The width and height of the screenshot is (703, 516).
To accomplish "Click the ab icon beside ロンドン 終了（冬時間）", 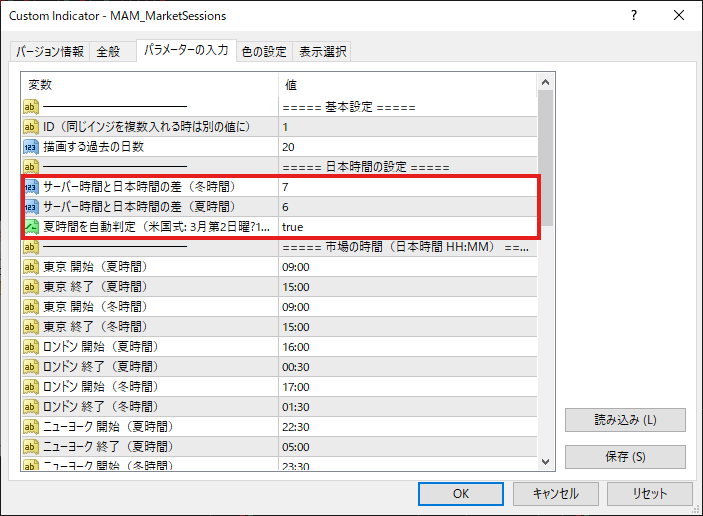I will 30,407.
